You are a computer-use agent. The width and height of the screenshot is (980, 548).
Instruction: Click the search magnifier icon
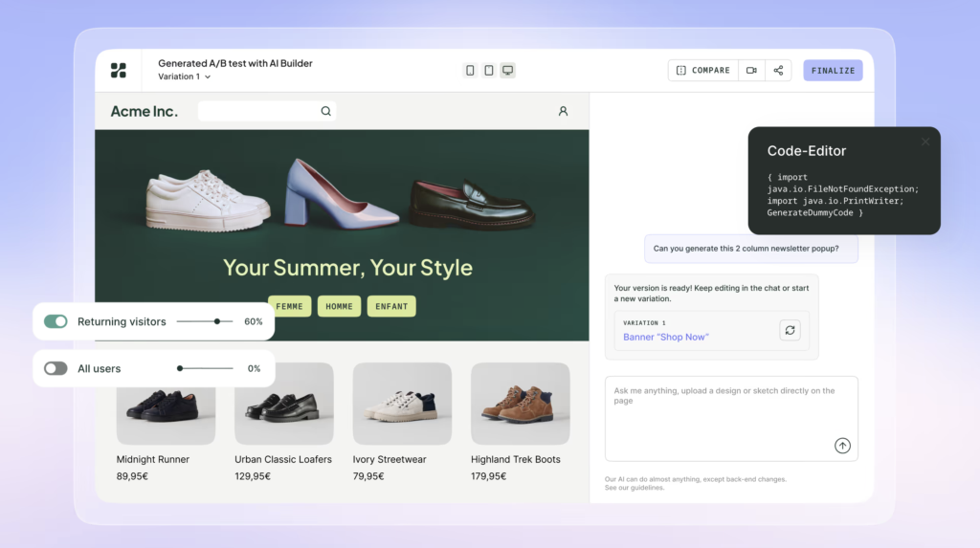coord(325,111)
